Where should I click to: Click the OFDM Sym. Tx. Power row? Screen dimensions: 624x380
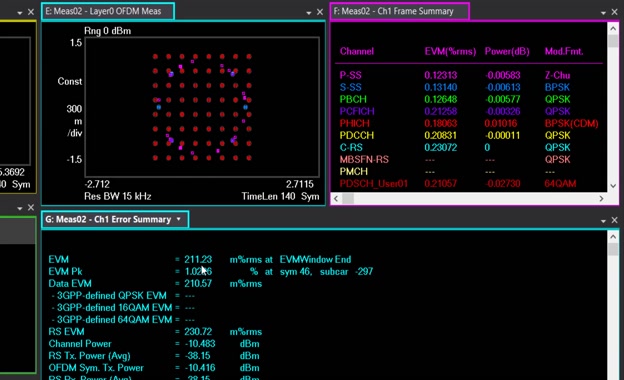[x=154, y=368]
